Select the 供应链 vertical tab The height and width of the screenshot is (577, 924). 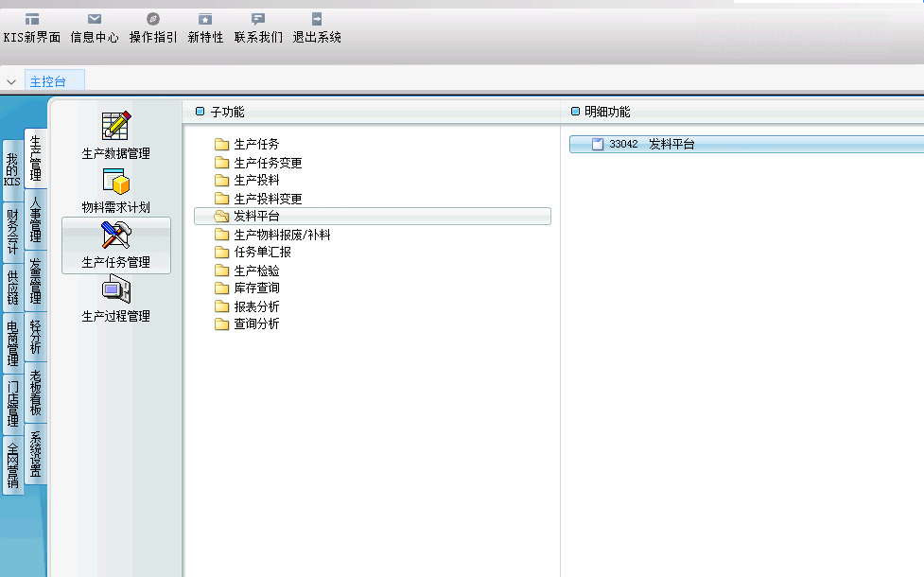click(12, 287)
